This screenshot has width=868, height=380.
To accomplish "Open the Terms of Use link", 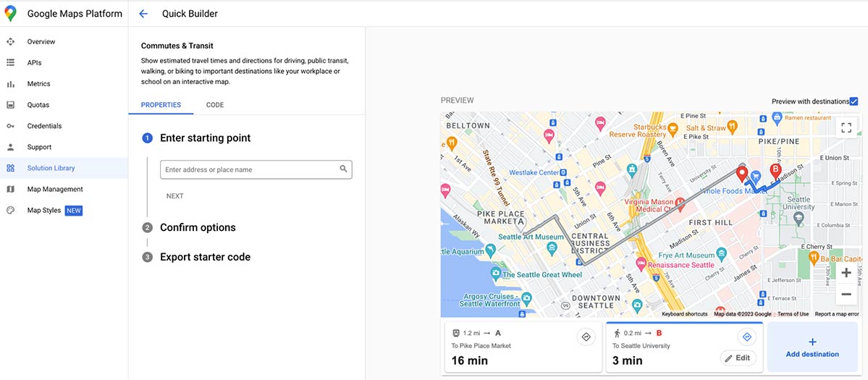I will (793, 313).
